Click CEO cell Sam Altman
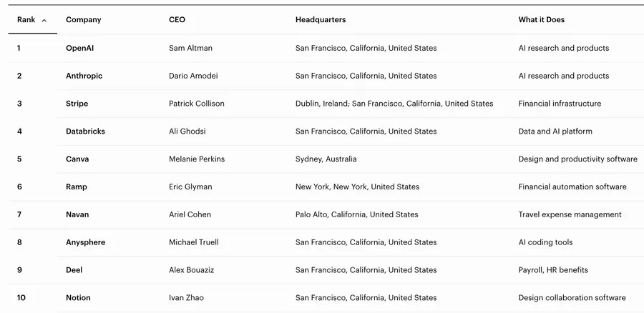 tap(190, 48)
